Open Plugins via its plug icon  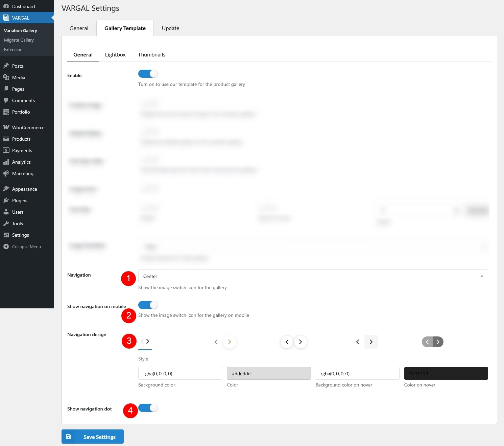[6, 201]
